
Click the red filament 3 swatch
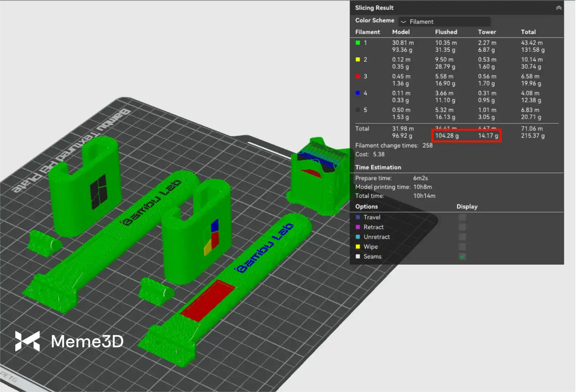pos(358,76)
